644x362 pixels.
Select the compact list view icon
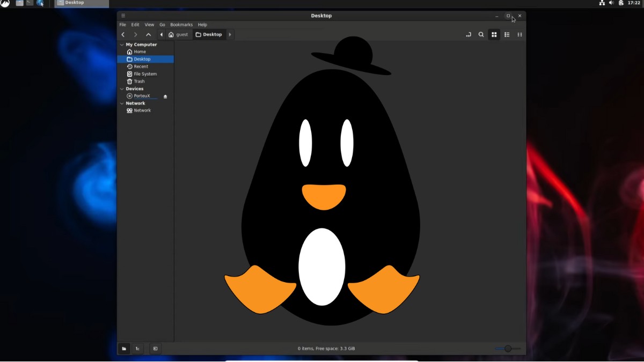[519, 34]
